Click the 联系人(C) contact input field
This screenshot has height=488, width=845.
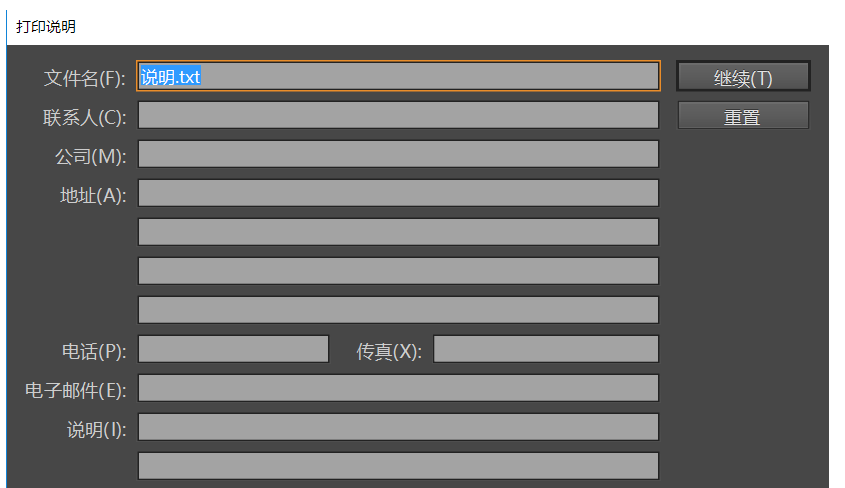(398, 116)
